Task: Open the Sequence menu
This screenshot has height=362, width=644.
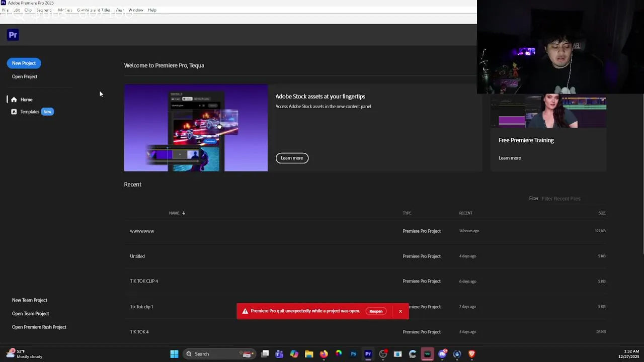Action: 44,10
